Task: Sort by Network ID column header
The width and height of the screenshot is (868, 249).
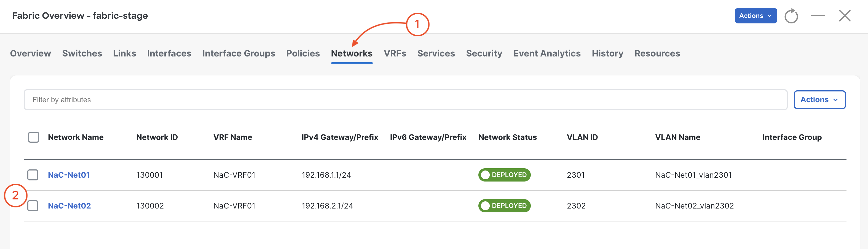Action: point(157,137)
